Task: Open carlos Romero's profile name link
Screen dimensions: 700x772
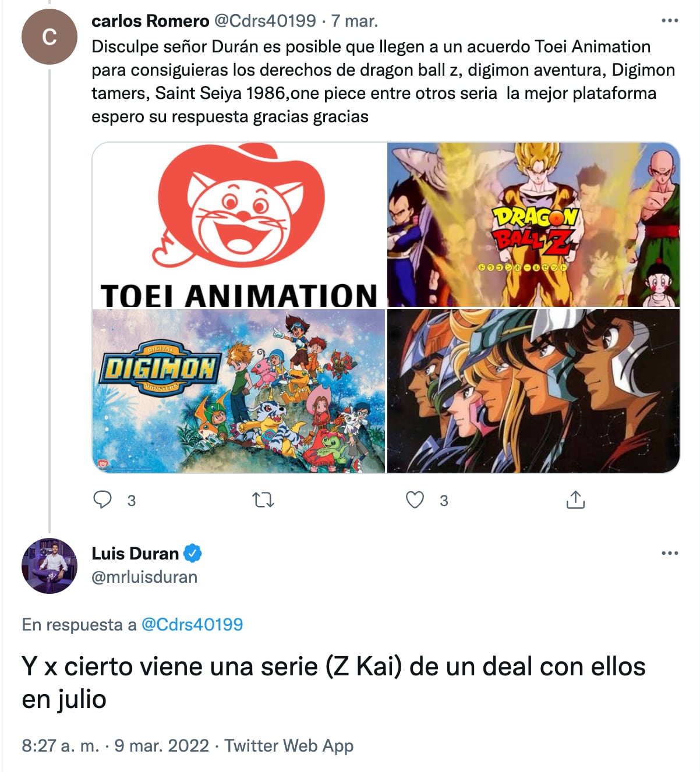Action: (150, 21)
